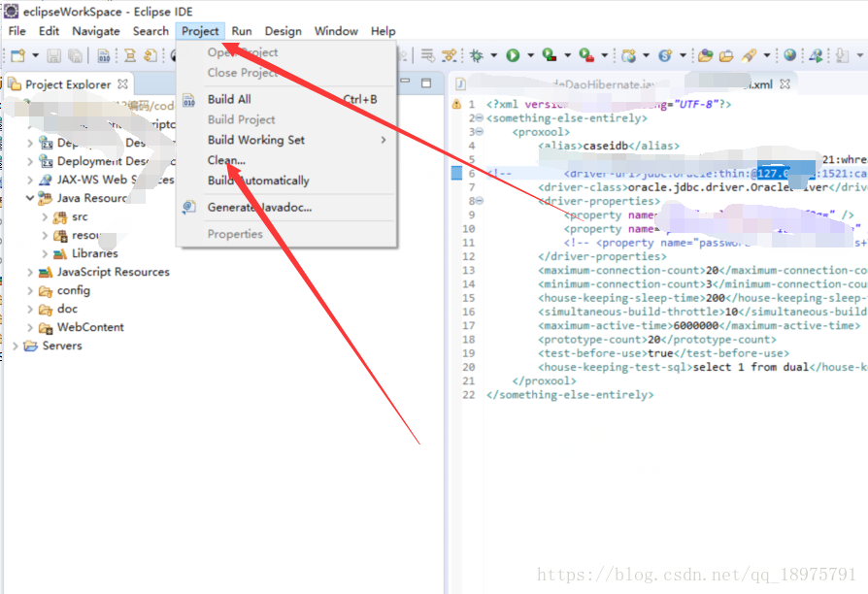Image resolution: width=868 pixels, height=594 pixels.
Task: Open the Coverage dropdown arrow
Action: (x=567, y=55)
